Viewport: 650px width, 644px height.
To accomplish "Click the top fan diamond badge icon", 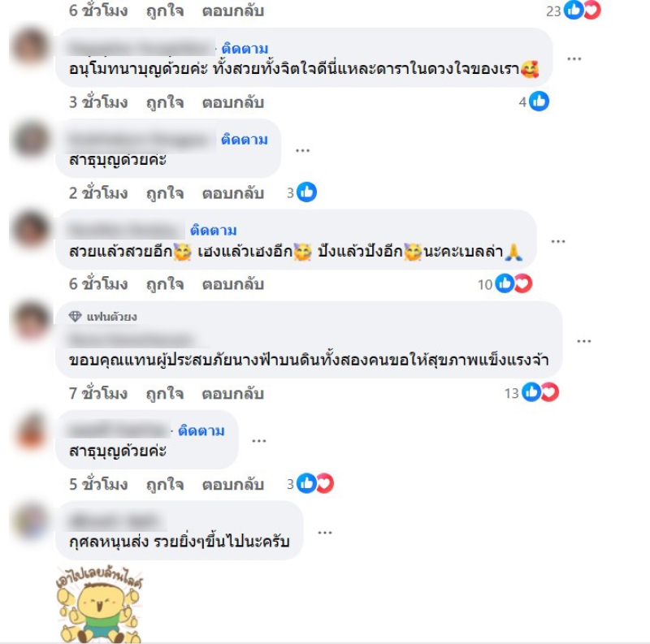I will pos(75,317).
